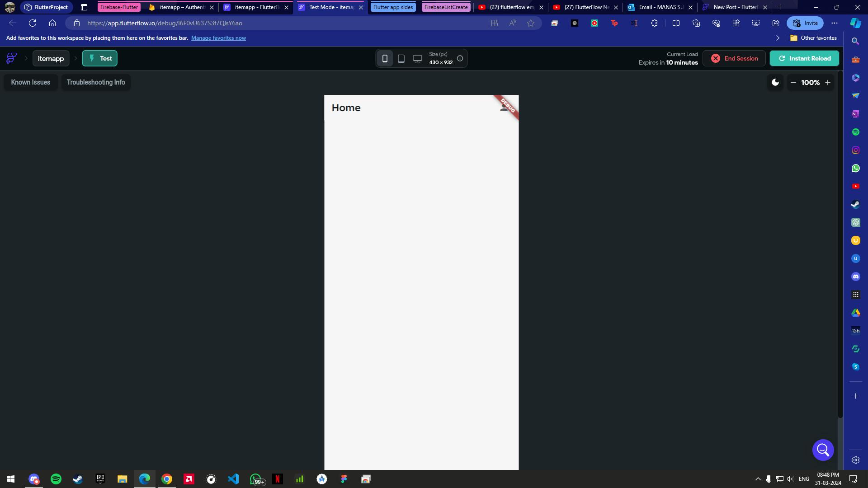Open Windows Start menu
Viewport: 868px width, 488px height.
[11, 479]
